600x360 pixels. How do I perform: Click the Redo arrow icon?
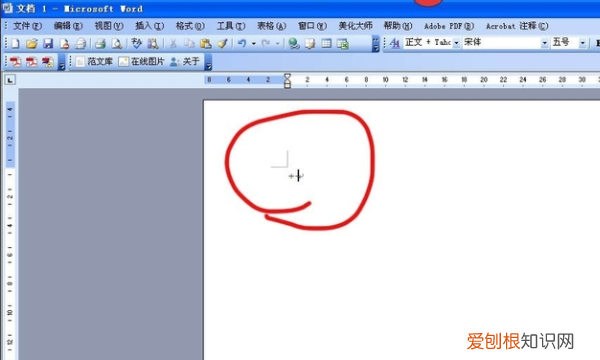click(x=266, y=44)
